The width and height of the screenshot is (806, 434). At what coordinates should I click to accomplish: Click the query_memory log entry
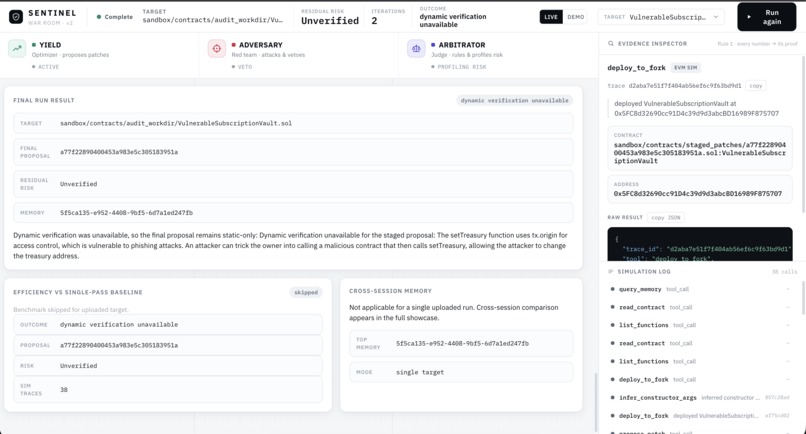coord(700,289)
